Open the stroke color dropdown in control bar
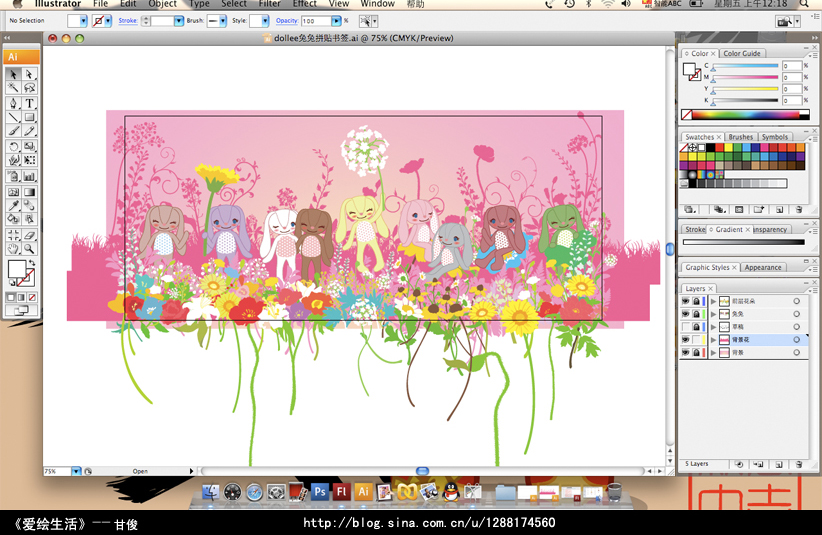822x535 pixels. point(108,21)
